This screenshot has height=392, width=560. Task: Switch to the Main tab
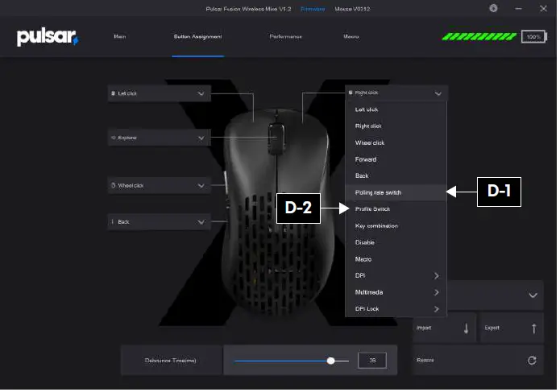120,37
